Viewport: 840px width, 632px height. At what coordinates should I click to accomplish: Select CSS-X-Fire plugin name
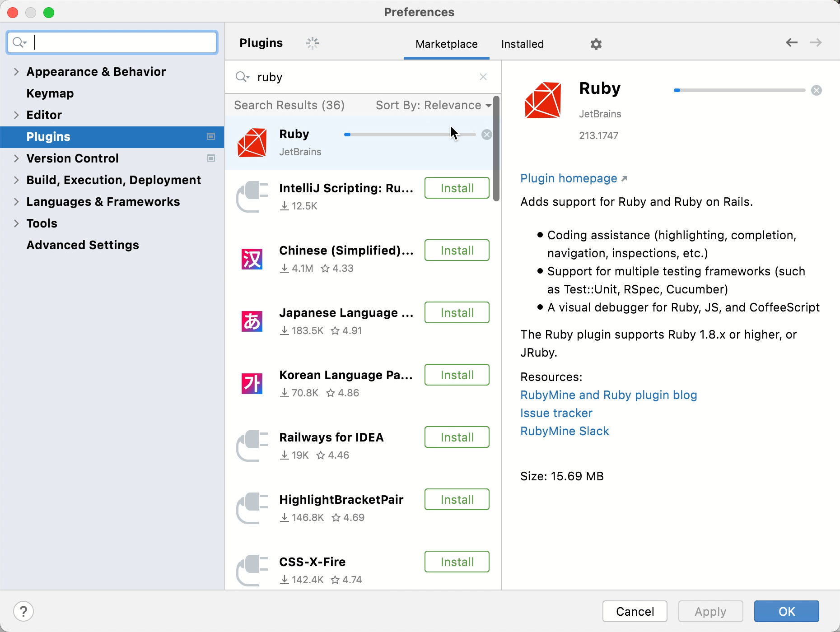coord(313,562)
